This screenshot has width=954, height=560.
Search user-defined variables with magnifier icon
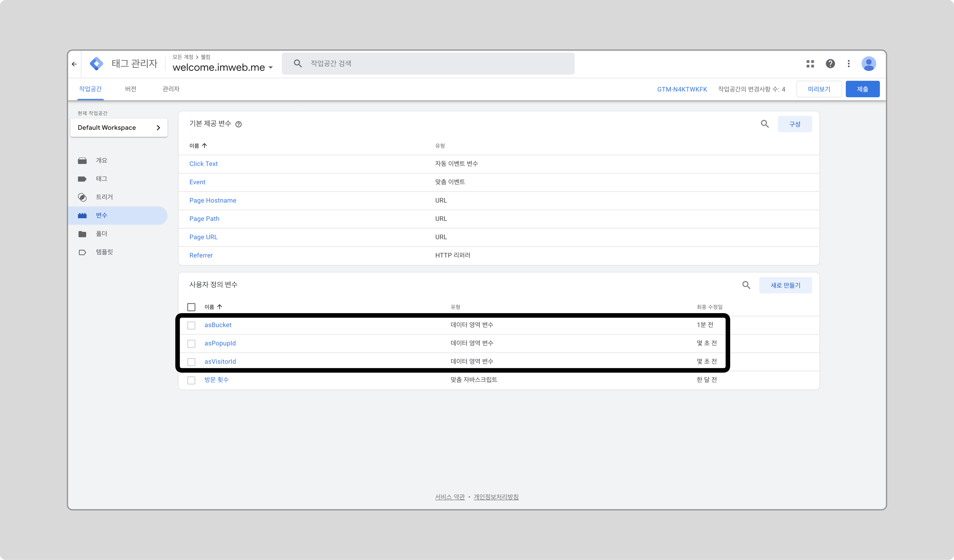[746, 285]
